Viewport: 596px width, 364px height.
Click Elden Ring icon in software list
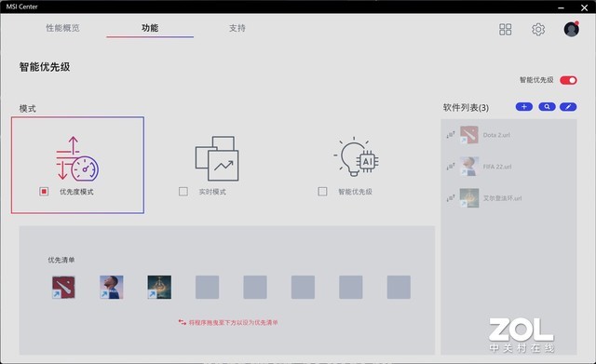[x=469, y=198]
